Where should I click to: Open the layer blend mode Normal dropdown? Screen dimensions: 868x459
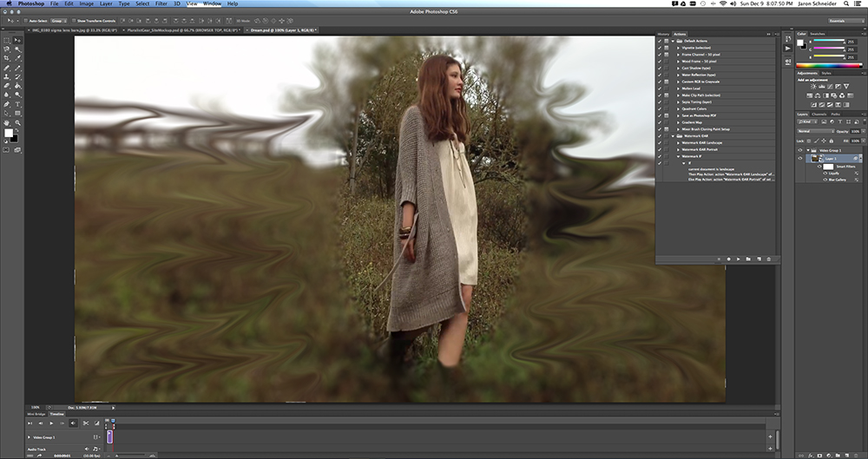pyautogui.click(x=815, y=132)
